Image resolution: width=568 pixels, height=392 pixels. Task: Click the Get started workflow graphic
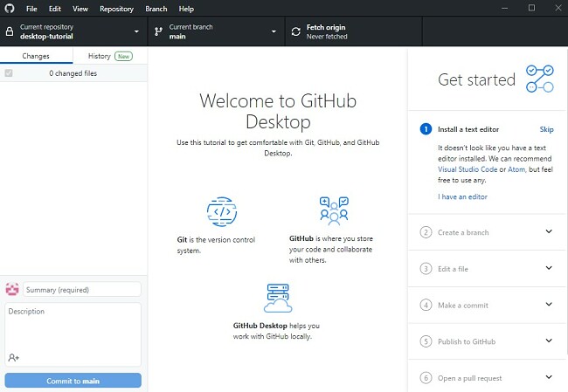pyautogui.click(x=540, y=79)
